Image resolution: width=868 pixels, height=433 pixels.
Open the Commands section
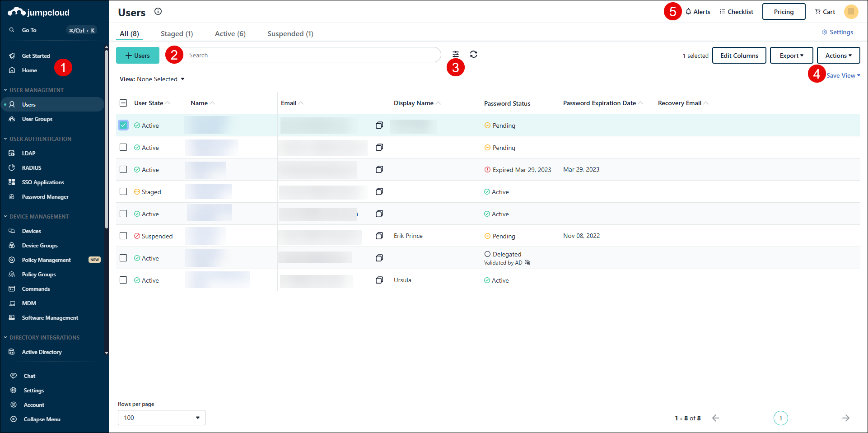pyautogui.click(x=36, y=289)
